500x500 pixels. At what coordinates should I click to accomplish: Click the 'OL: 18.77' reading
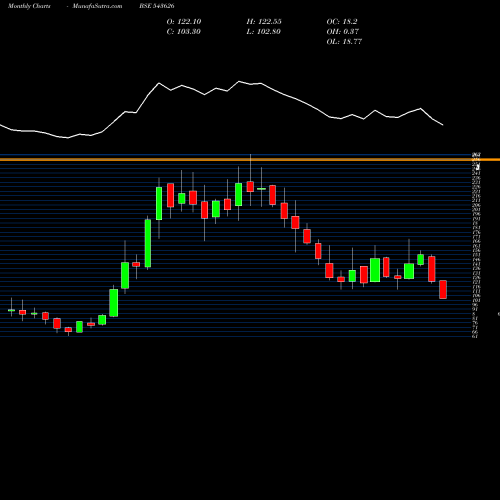344,42
